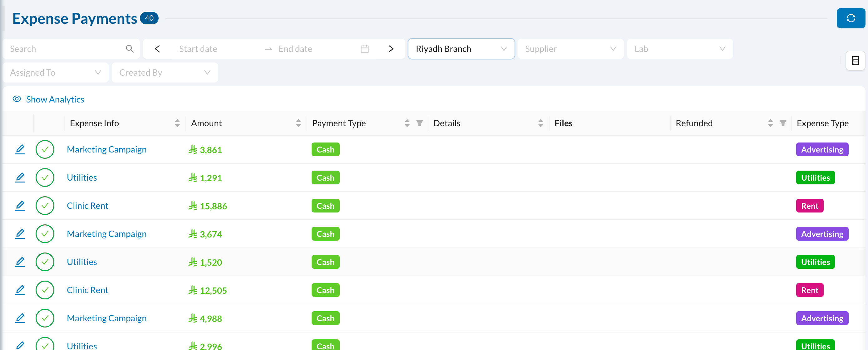The image size is (868, 350).
Task: Toggle status check for 1,291 Utilities row
Action: coord(45,178)
